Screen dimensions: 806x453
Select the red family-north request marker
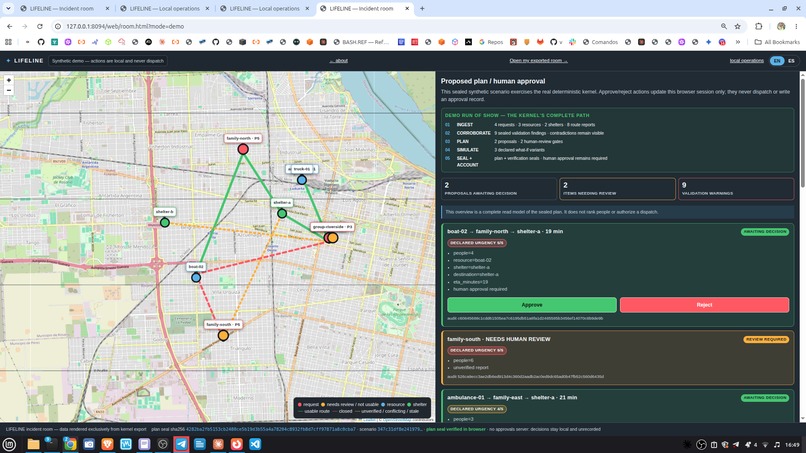pyautogui.click(x=243, y=149)
